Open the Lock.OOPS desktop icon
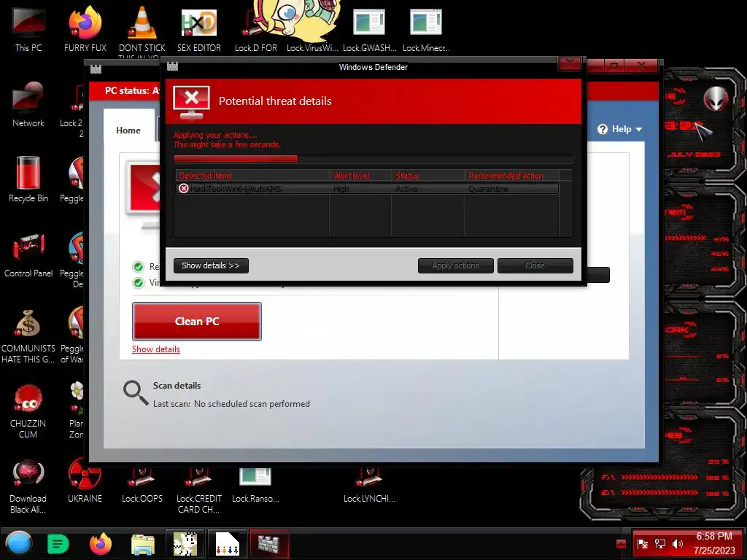The image size is (747, 560). (x=142, y=486)
